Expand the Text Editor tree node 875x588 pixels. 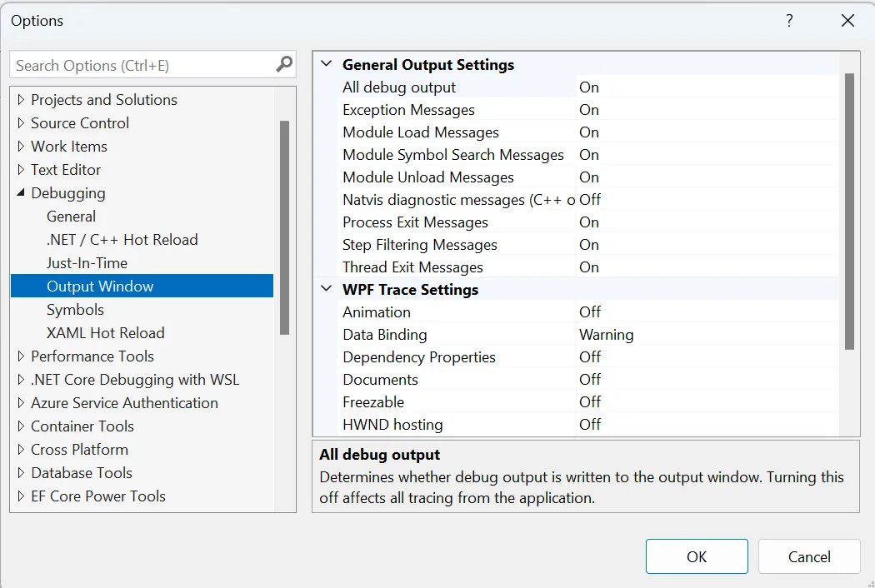click(x=21, y=170)
